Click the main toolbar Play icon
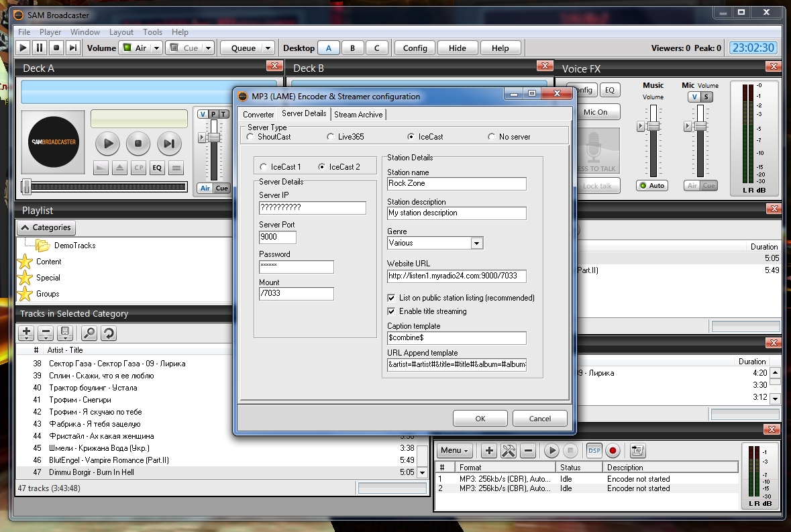This screenshot has width=791, height=532. (x=23, y=48)
